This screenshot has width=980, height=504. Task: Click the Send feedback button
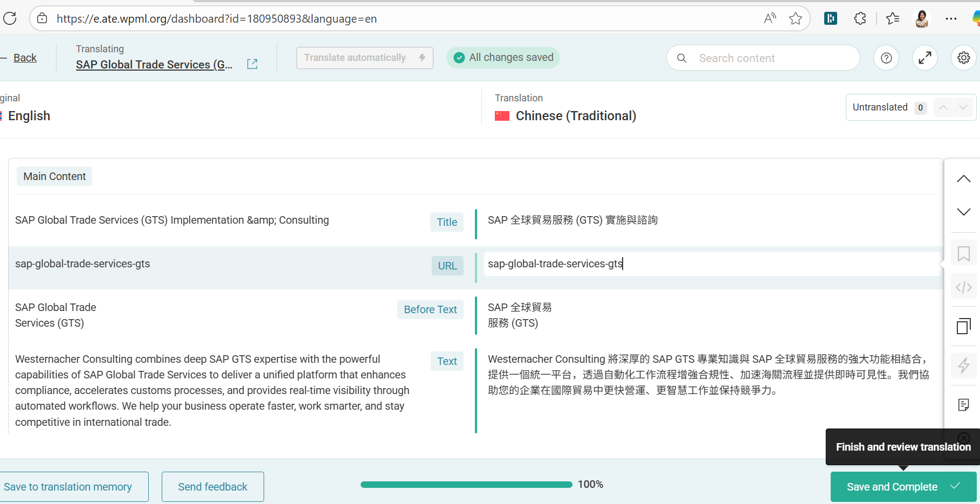(213, 487)
